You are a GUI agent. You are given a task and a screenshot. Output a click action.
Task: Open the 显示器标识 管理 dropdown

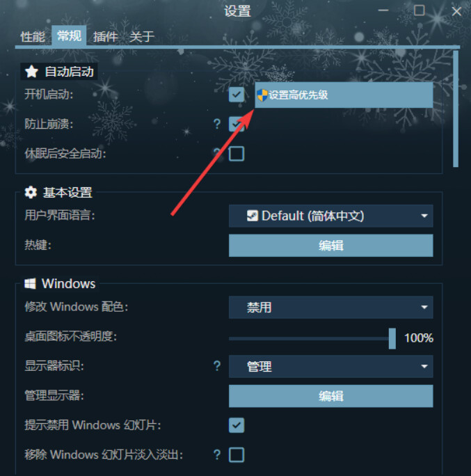click(x=330, y=367)
